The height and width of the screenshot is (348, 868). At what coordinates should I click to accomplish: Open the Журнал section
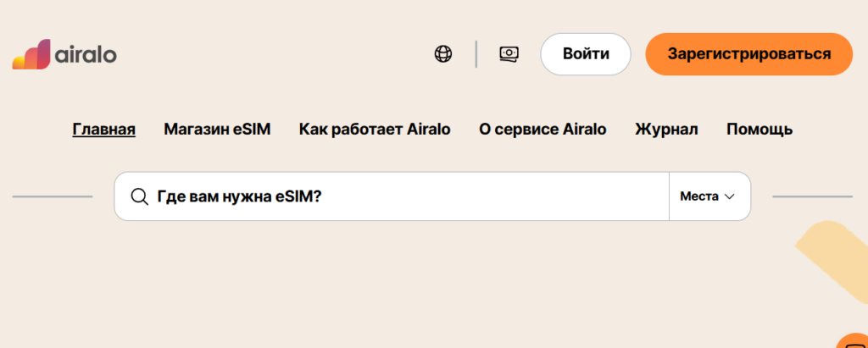tap(666, 130)
